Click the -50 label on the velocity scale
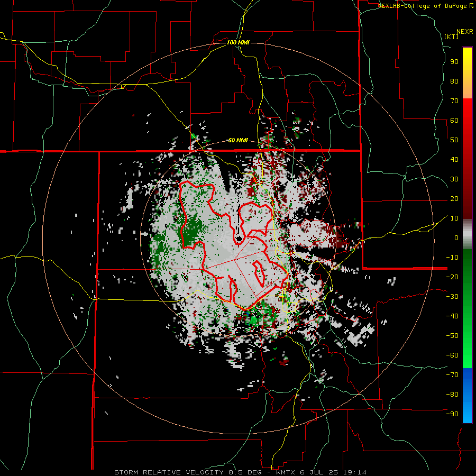 coord(452,336)
